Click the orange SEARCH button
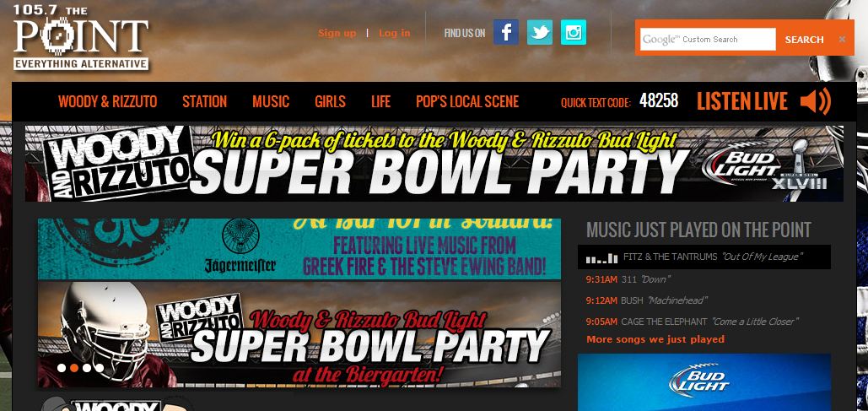This screenshot has width=868, height=411. click(804, 40)
